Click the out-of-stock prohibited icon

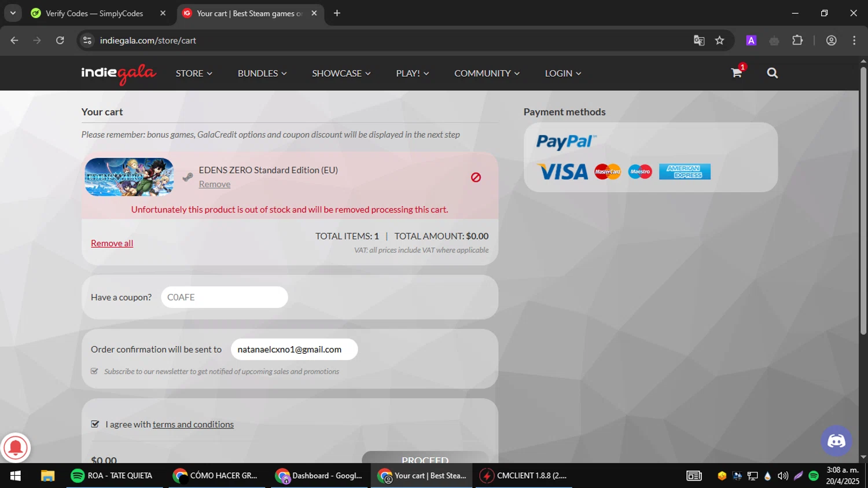(x=476, y=177)
